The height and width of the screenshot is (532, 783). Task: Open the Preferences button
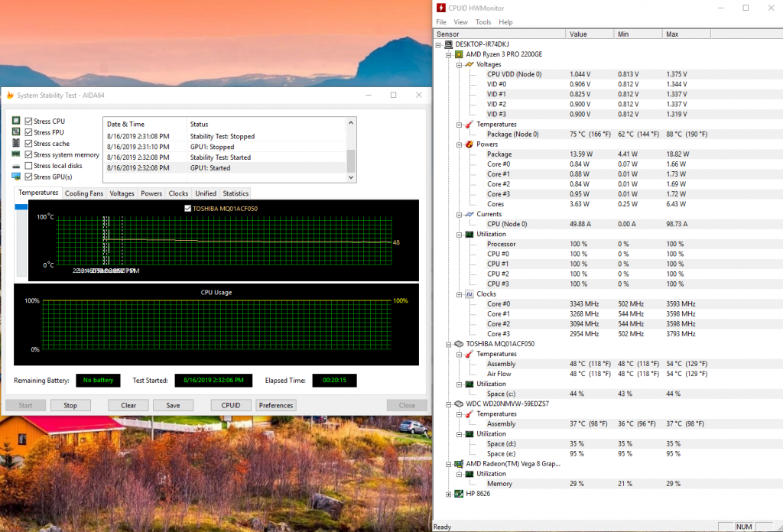click(276, 405)
